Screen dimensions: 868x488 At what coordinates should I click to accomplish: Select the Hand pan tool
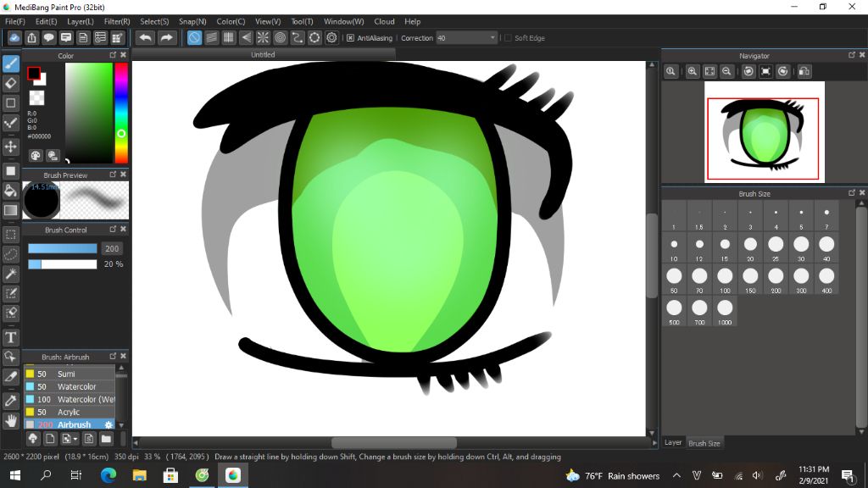point(11,420)
